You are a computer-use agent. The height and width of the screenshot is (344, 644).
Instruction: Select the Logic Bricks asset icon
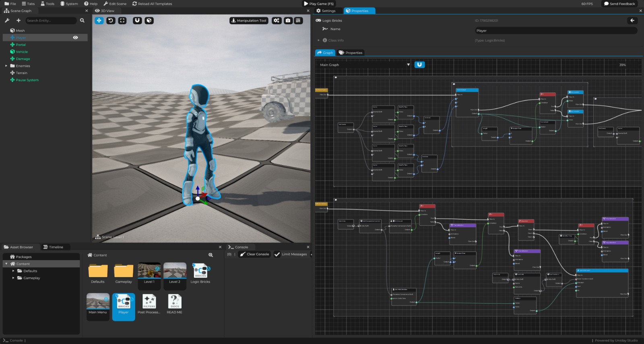(x=200, y=274)
